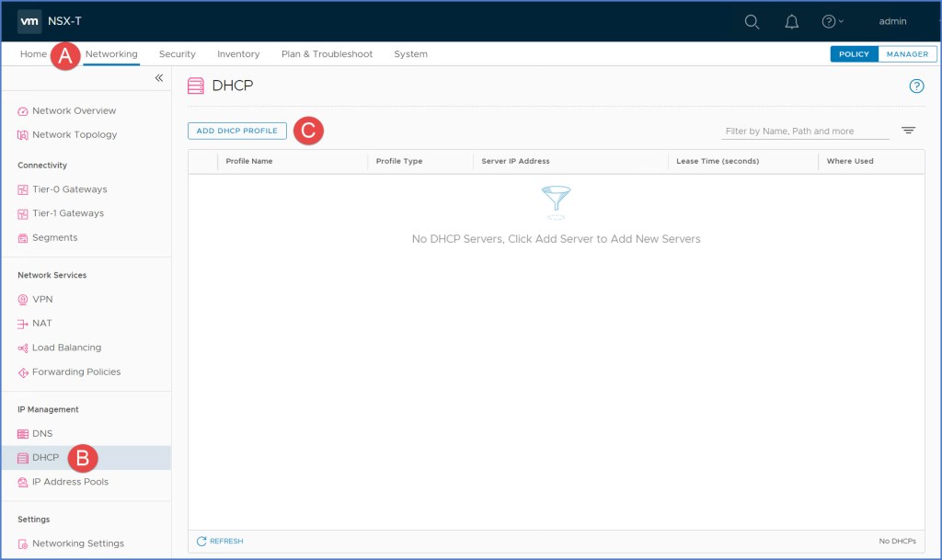
Task: Click the filter by name input field
Action: [x=805, y=131]
